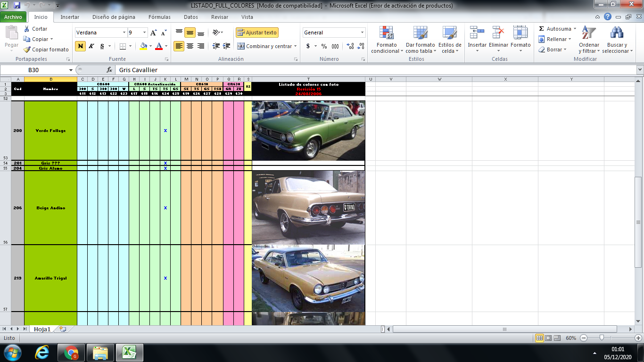The height and width of the screenshot is (362, 644).
Task: Switch to Page Layout view in status bar
Action: [x=548, y=338]
